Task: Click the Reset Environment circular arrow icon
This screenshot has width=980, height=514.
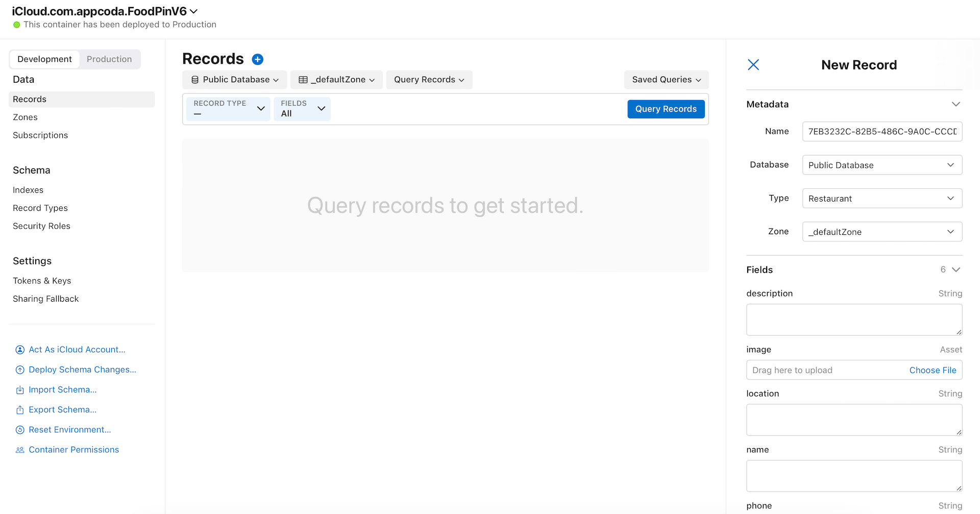Action: (x=20, y=430)
